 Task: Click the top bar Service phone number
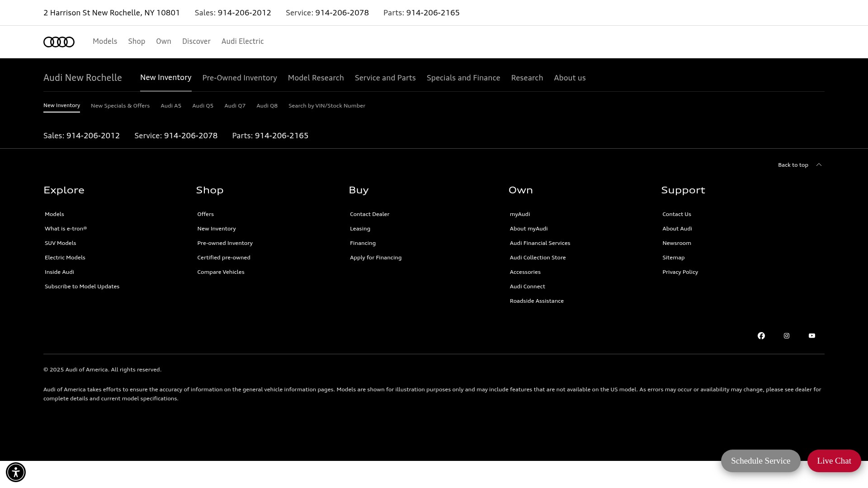(342, 13)
